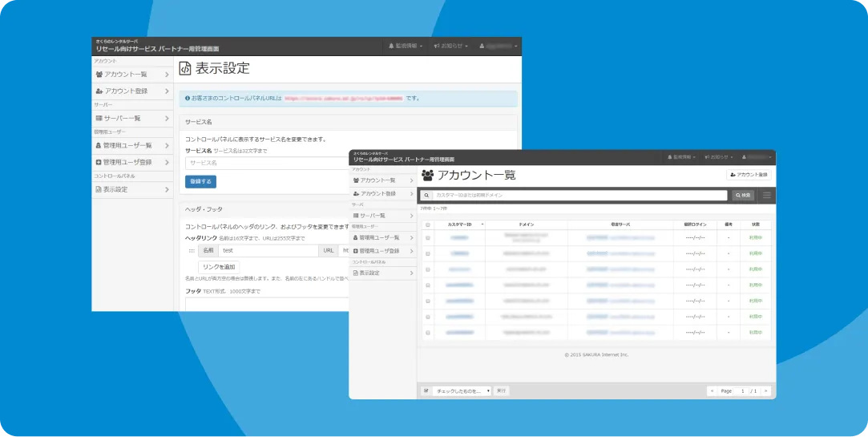Open the 監視情報 dropdown in the 表示設定 window header

coord(406,47)
